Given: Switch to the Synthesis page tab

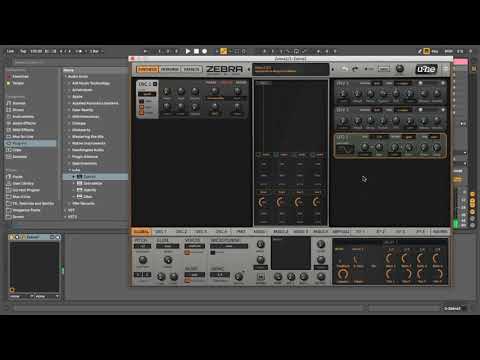Looking at the screenshot, I should click(x=148, y=69).
